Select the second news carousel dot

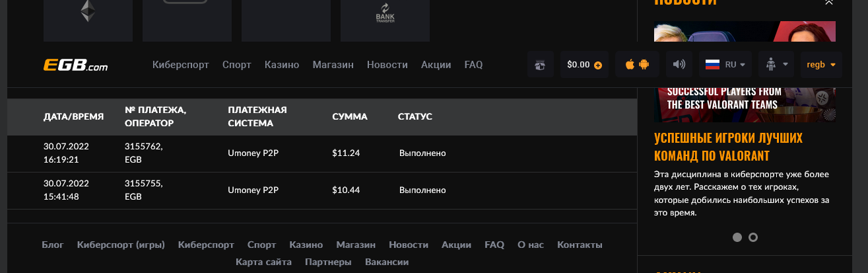point(753,237)
